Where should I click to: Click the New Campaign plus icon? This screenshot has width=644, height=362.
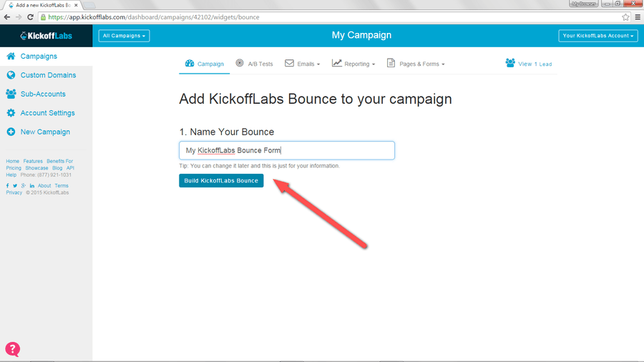11,132
